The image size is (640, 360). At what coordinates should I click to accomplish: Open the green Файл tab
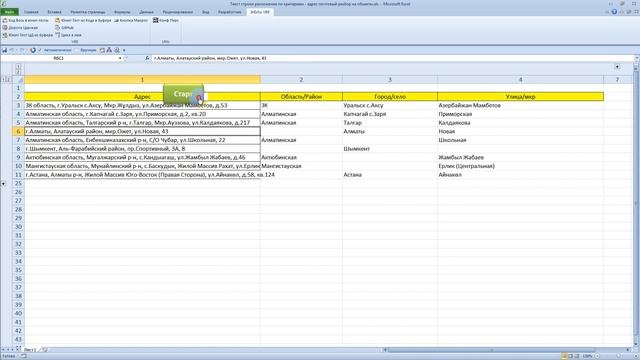click(9, 12)
